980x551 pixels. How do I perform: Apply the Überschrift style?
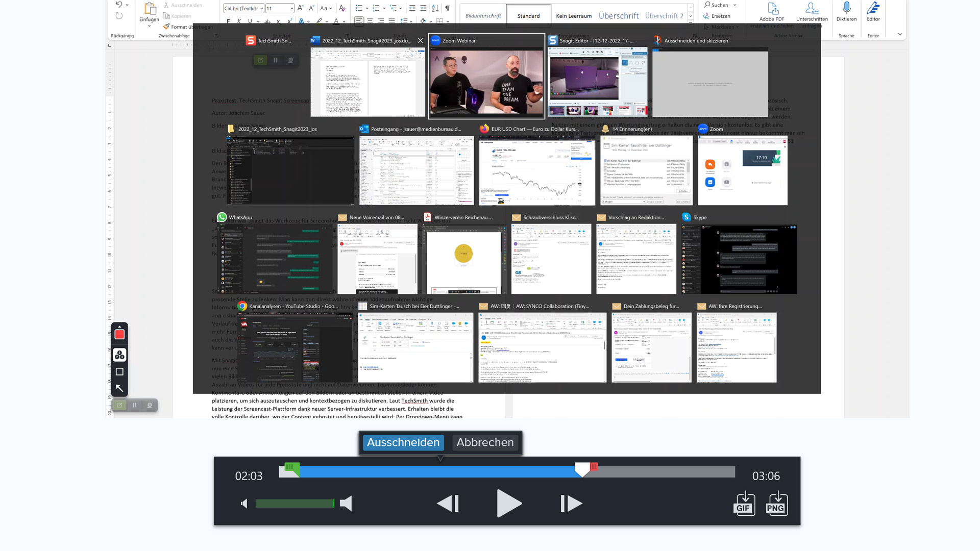(618, 16)
